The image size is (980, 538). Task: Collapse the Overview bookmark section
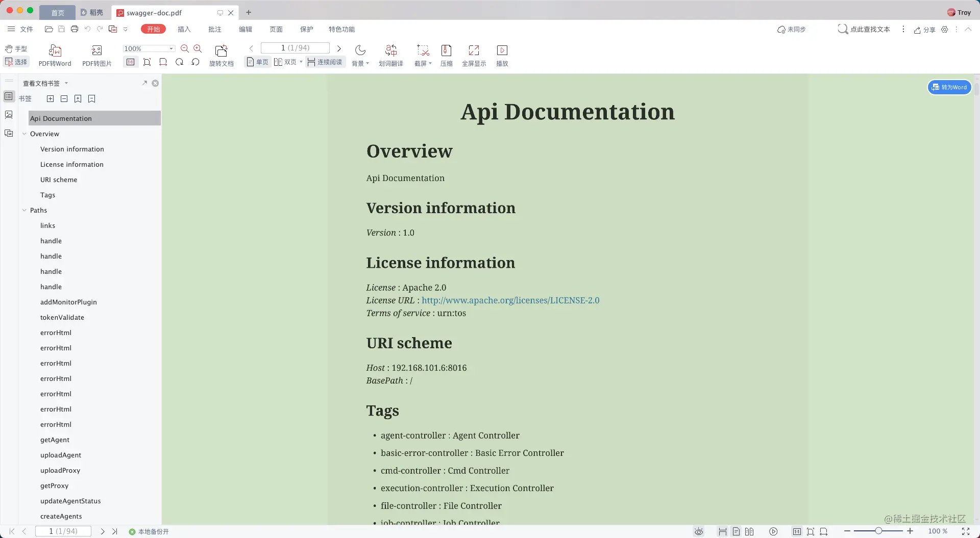pyautogui.click(x=24, y=134)
